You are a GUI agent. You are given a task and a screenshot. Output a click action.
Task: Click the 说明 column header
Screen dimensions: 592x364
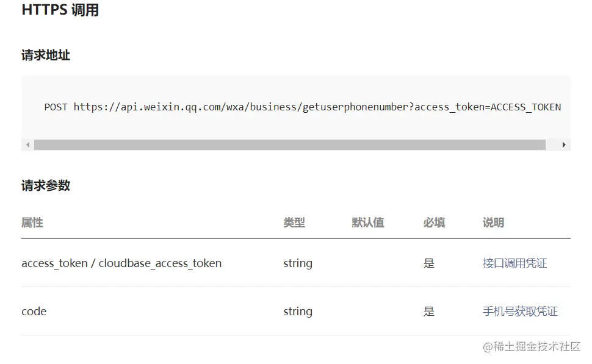point(493,223)
